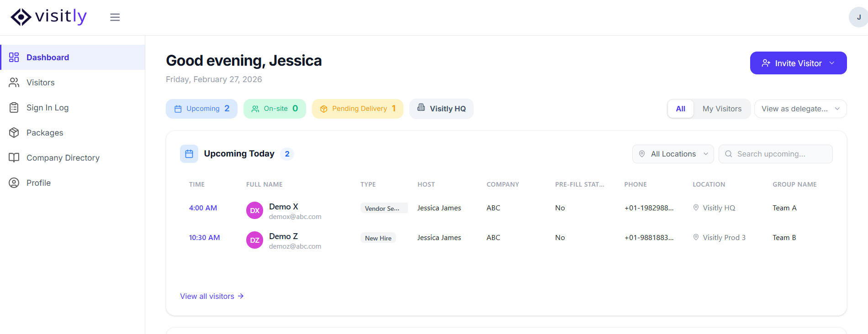868x334 pixels.
Task: Navigate to Packages
Action: pyautogui.click(x=73, y=132)
